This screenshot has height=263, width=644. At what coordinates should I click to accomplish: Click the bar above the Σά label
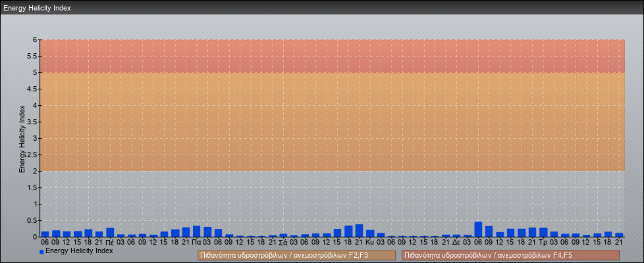[x=283, y=235]
